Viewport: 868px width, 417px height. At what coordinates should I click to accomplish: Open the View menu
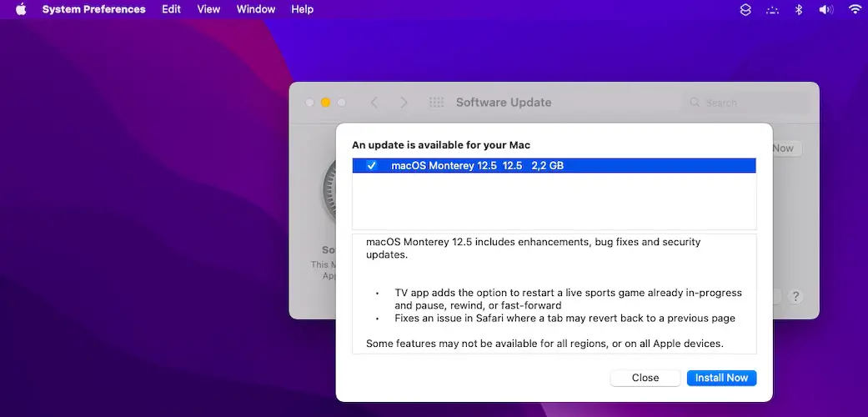click(x=208, y=9)
